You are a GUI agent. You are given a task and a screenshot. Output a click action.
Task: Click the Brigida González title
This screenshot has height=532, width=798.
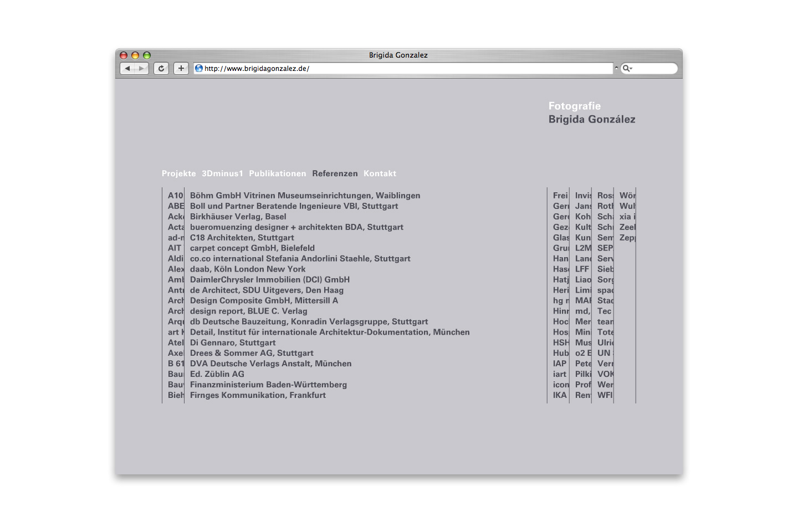[592, 119]
